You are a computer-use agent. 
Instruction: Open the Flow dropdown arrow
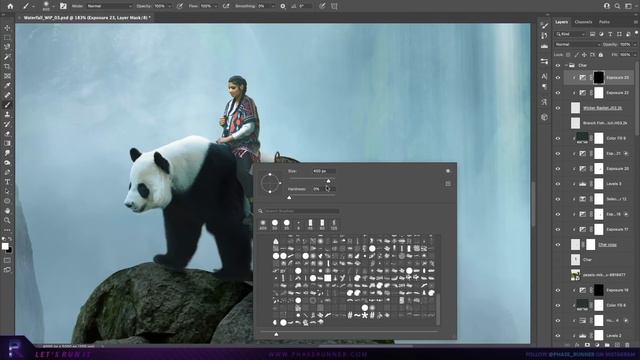click(216, 6)
